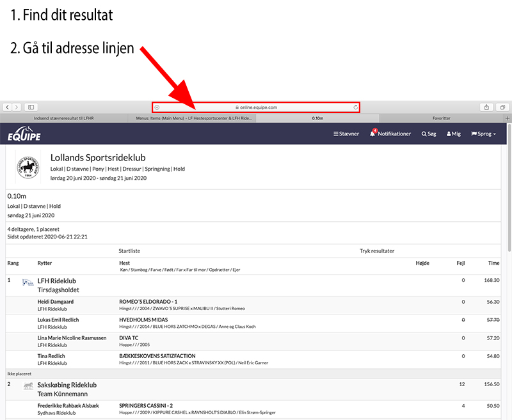Click horse HVEDHOLMS MIDAS
The image size is (512, 420).
coord(143,320)
